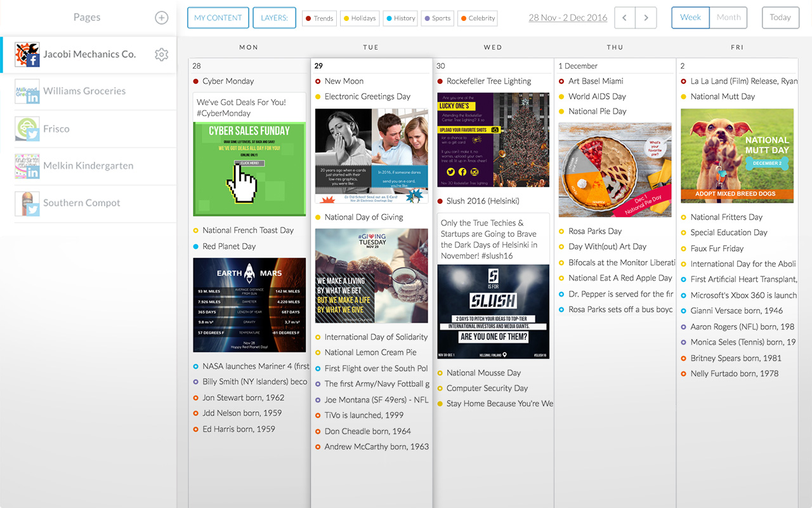Toggle the Holidays layer filter
The image size is (812, 508).
click(x=360, y=18)
